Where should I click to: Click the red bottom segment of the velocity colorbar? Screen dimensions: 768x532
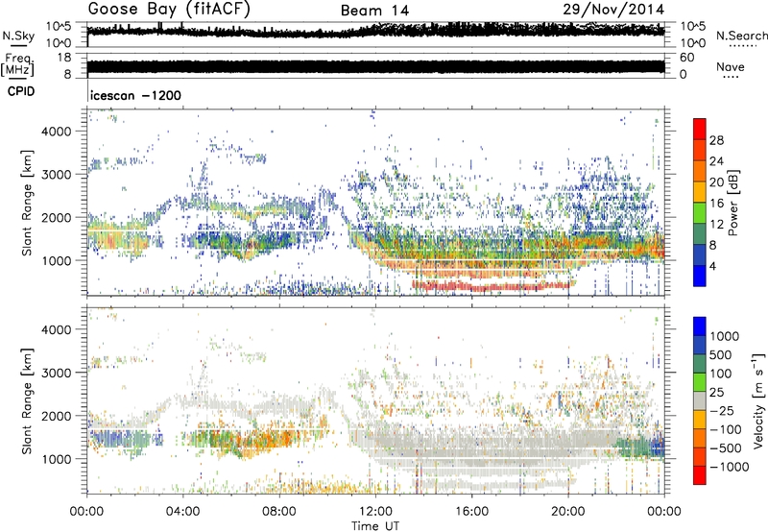pyautogui.click(x=700, y=474)
